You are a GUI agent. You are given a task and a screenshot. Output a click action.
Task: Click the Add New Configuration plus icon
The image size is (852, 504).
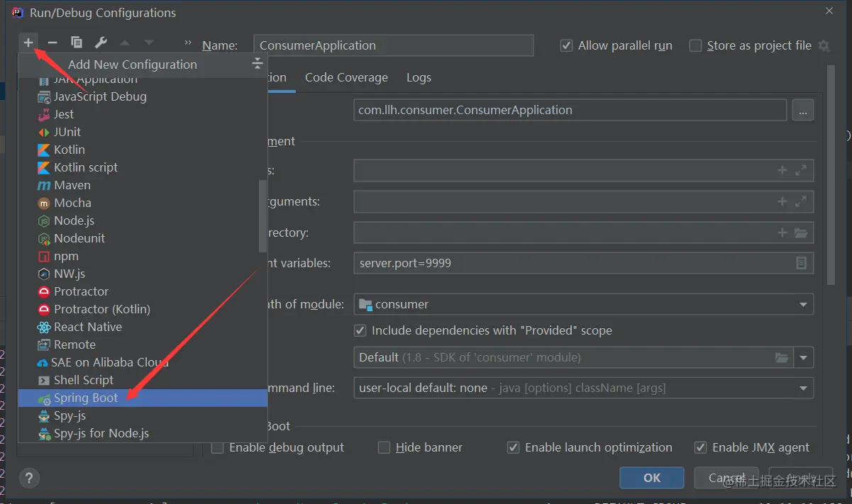(x=28, y=43)
